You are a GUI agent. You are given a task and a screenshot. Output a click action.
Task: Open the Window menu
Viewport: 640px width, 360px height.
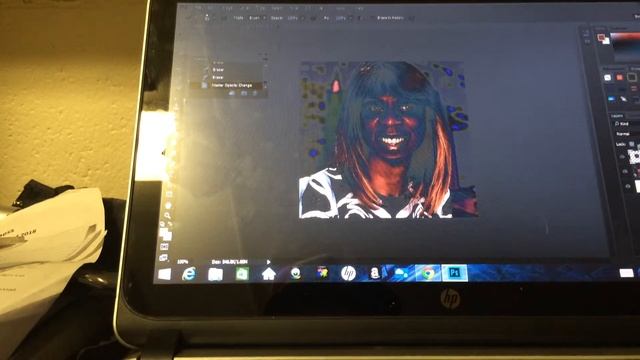pyautogui.click(x=341, y=8)
